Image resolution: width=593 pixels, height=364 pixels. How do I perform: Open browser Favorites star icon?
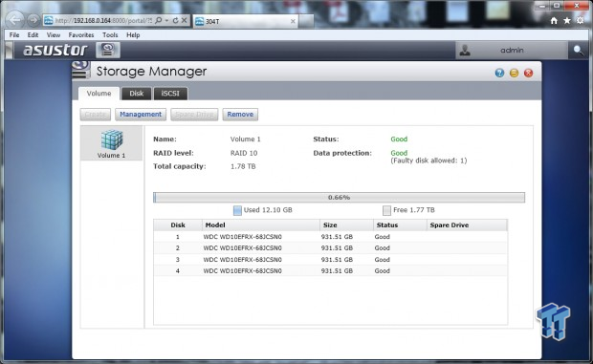point(567,21)
